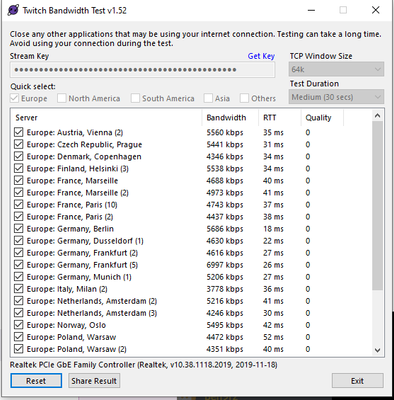394x400 pixels.
Task: Enable the North America quick select checkbox
Action: [61, 98]
